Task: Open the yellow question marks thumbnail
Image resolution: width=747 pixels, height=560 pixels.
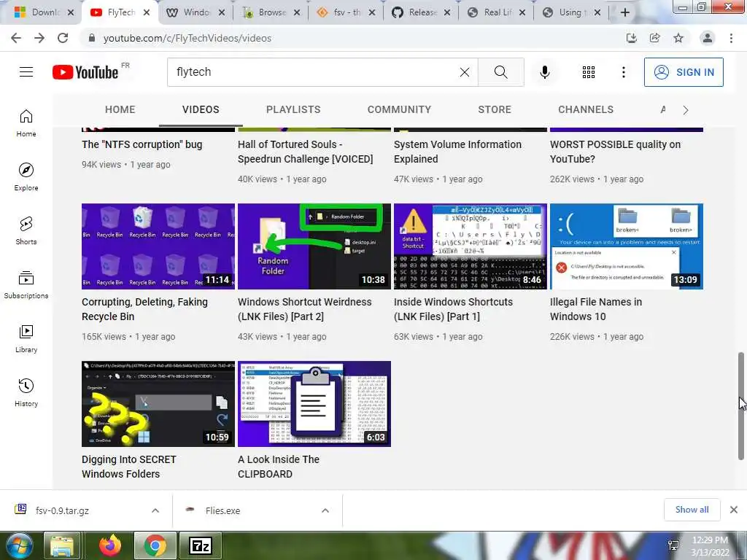Action: click(x=158, y=404)
